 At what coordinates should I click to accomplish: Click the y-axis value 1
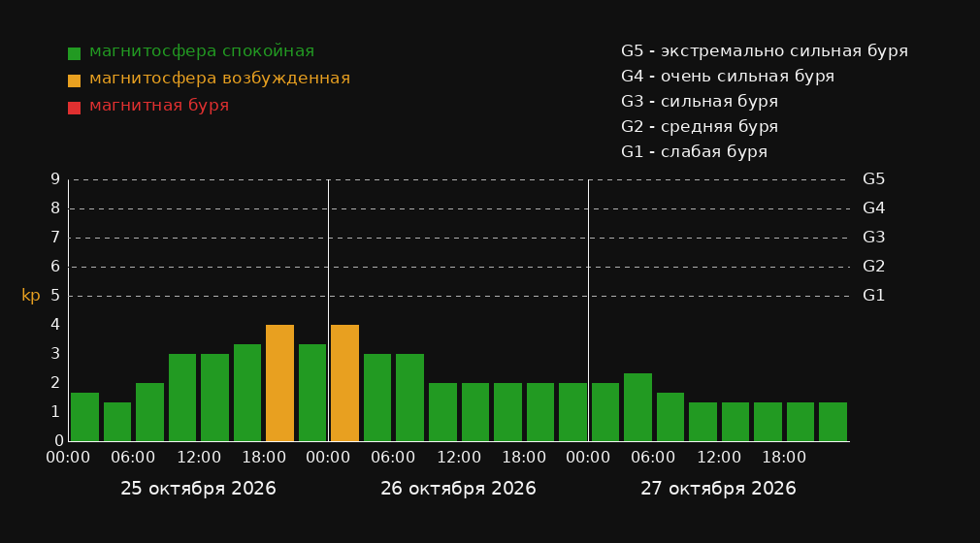[x=55, y=412]
